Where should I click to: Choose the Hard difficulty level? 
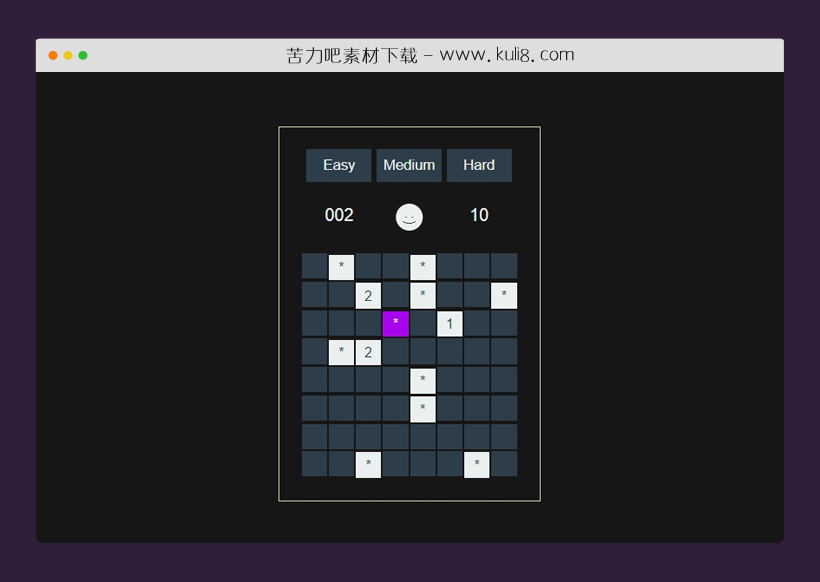[x=479, y=165]
